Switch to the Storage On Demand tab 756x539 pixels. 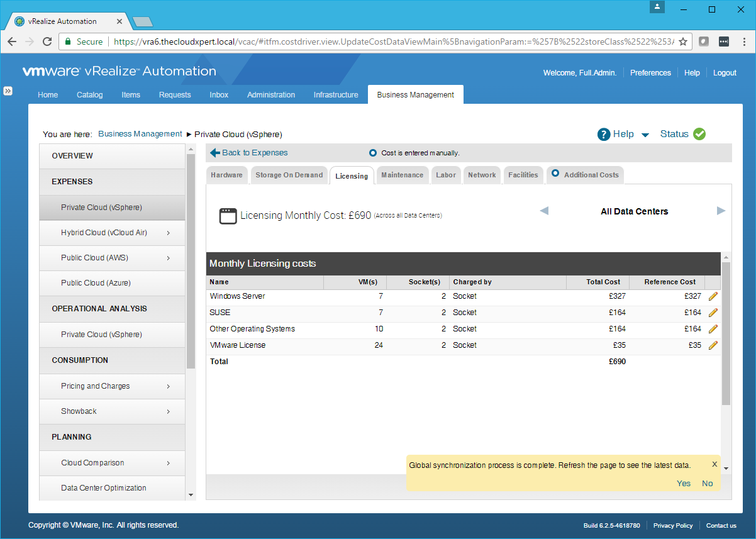(x=289, y=175)
